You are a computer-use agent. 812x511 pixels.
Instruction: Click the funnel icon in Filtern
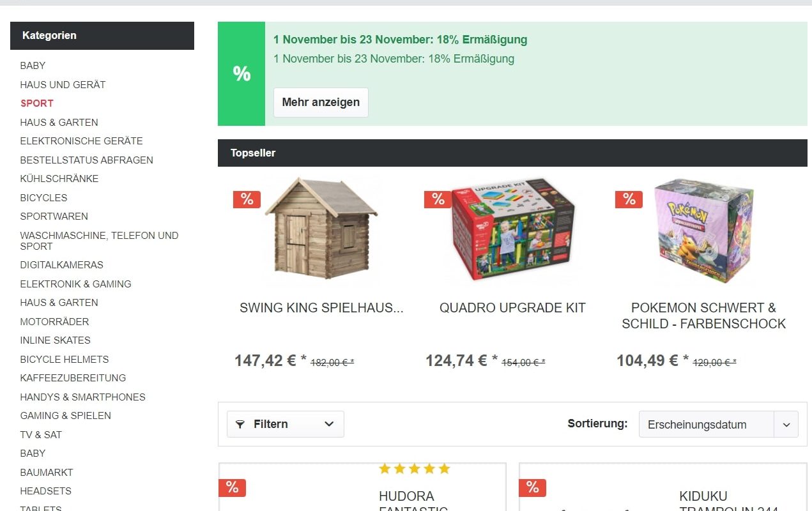(240, 424)
